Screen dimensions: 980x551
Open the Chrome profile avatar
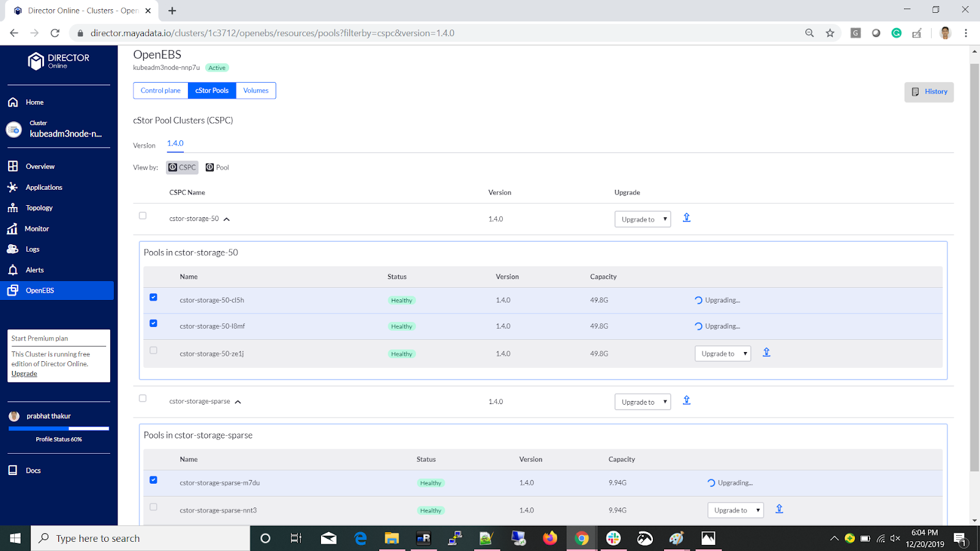[945, 33]
